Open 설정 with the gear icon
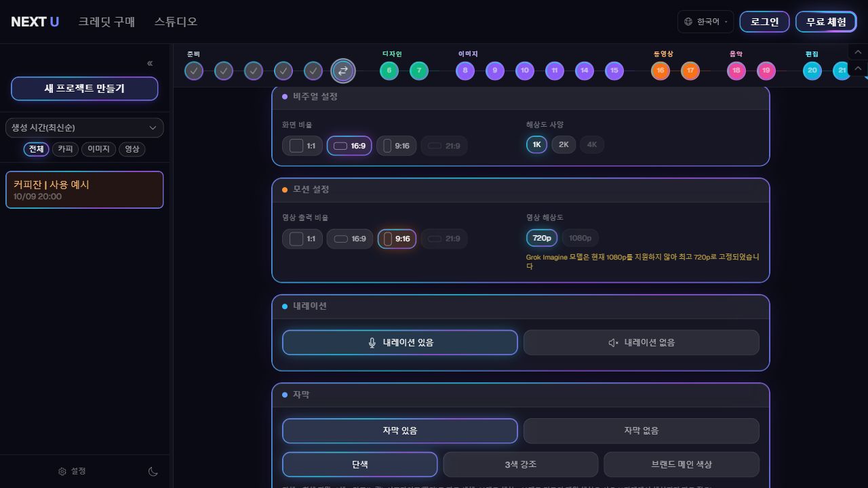This screenshot has width=868, height=488. tap(72, 471)
